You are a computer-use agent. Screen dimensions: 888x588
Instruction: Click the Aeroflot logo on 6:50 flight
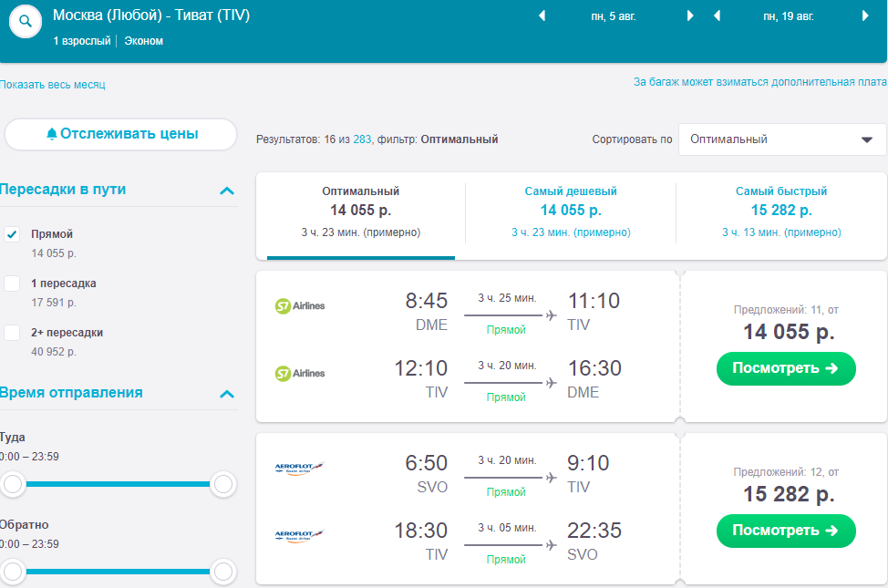point(300,468)
